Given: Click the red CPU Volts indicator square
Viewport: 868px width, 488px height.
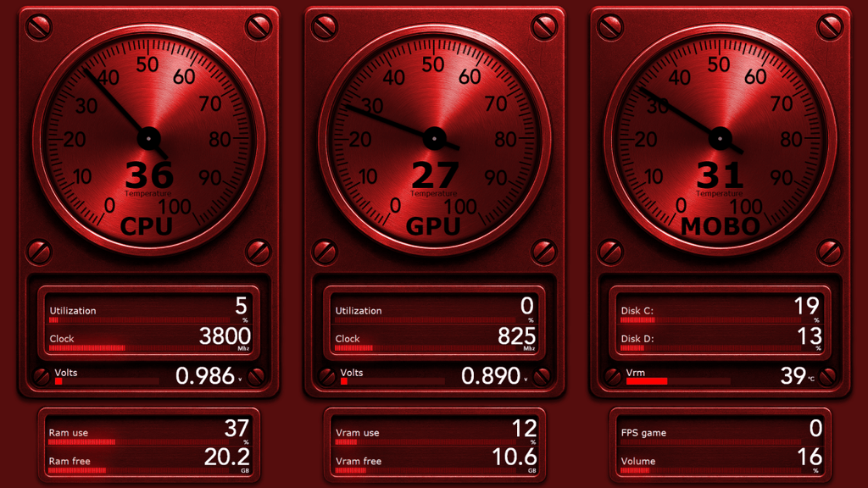Looking at the screenshot, I should 58,381.
